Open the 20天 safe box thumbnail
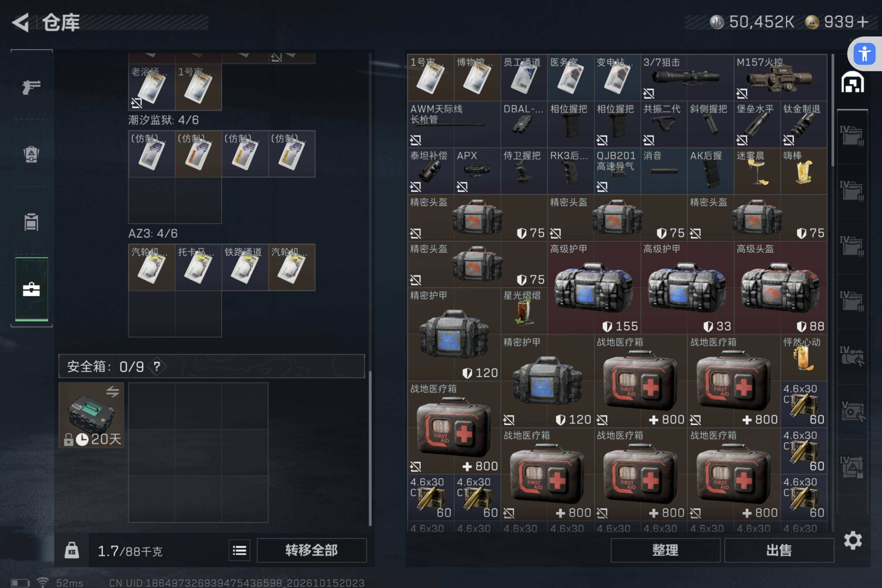The height and width of the screenshot is (588, 882). tap(91, 415)
